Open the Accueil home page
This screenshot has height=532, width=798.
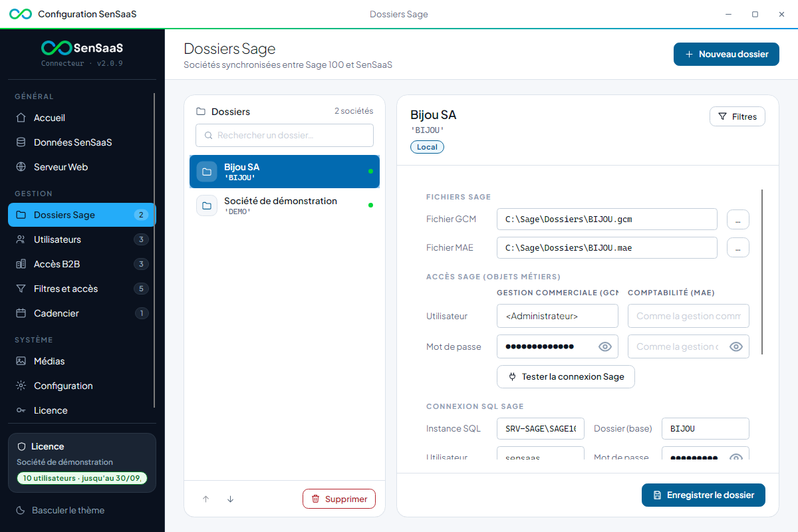click(x=82, y=118)
